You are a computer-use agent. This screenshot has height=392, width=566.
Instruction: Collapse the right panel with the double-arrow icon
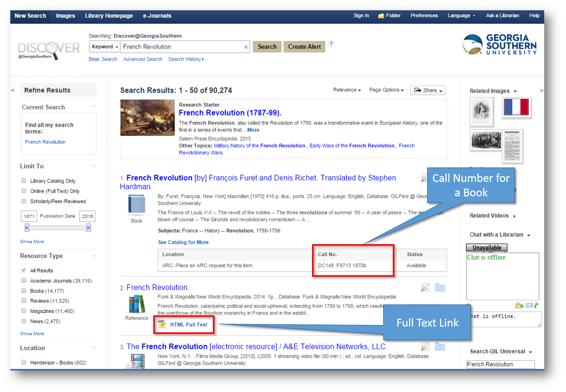pyautogui.click(x=541, y=91)
